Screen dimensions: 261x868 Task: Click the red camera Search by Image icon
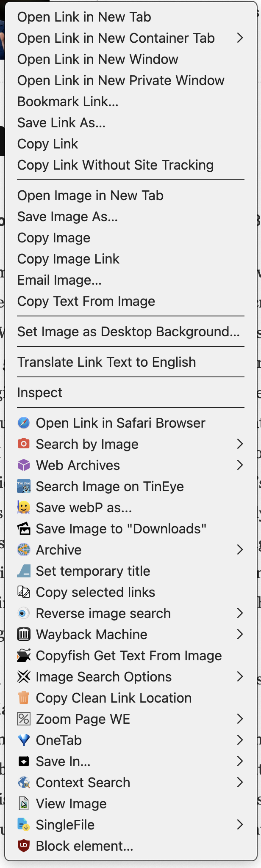coord(24,444)
